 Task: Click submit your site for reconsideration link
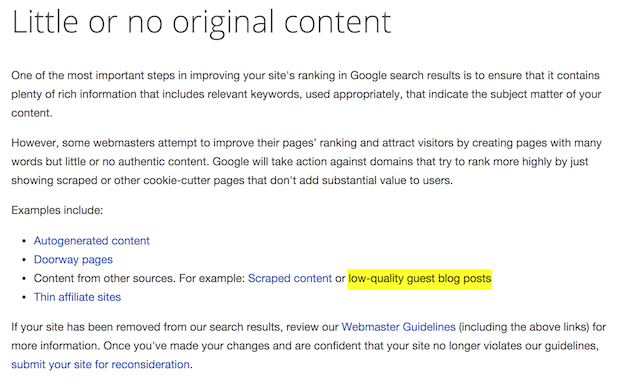100,364
